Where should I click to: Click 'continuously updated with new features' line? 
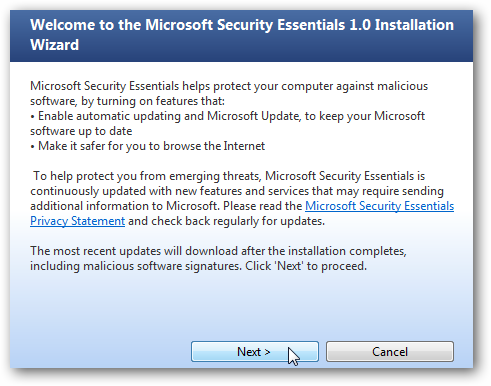pyautogui.click(x=237, y=191)
